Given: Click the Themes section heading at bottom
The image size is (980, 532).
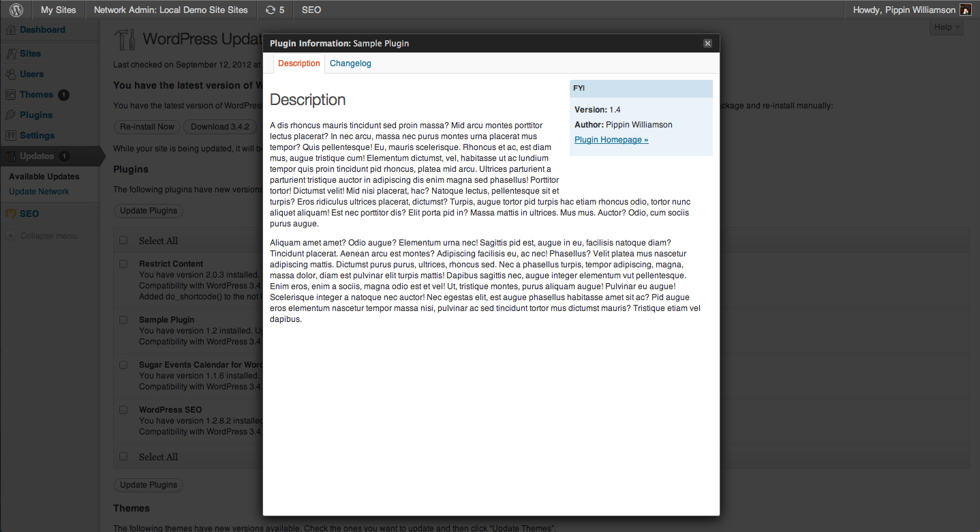Looking at the screenshot, I should pyautogui.click(x=132, y=508).
